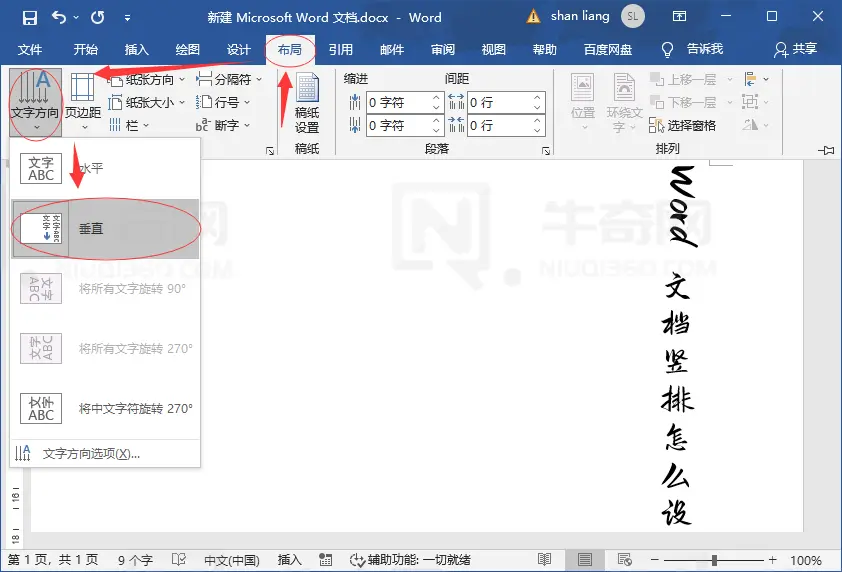Switch to the 引用 tab
The height and width of the screenshot is (572, 842).
pos(341,50)
